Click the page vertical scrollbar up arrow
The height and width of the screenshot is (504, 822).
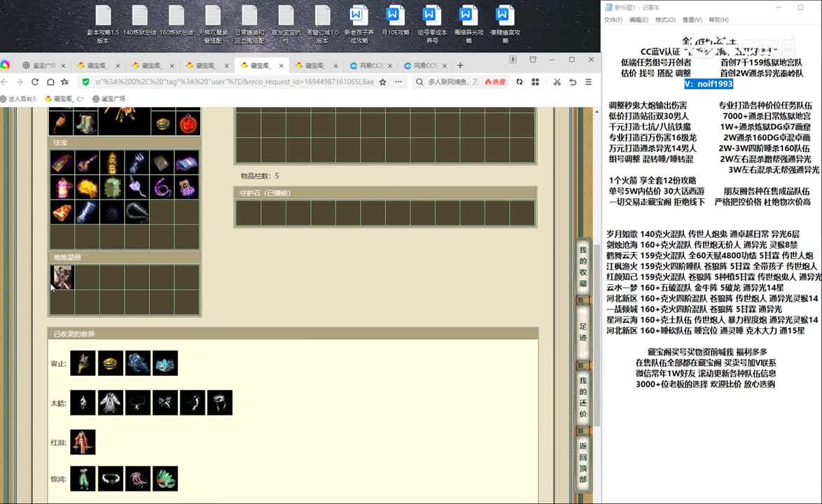point(597,111)
